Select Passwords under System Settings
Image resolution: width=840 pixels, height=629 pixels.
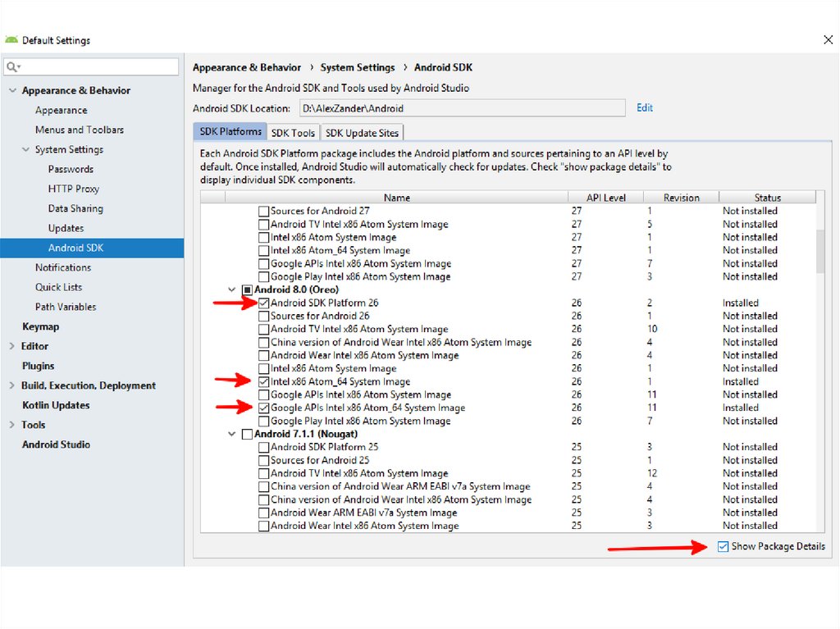71,169
